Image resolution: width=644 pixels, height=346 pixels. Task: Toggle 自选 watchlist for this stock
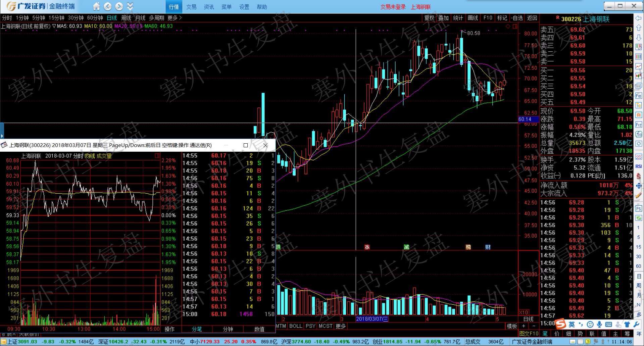517,18
